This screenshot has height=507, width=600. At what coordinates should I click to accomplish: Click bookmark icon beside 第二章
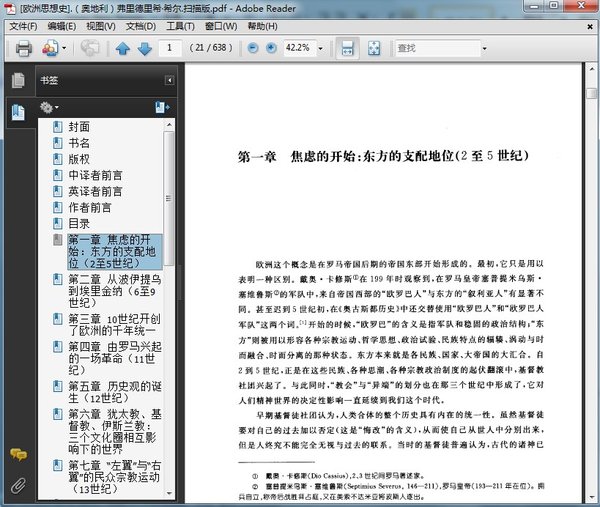58,279
